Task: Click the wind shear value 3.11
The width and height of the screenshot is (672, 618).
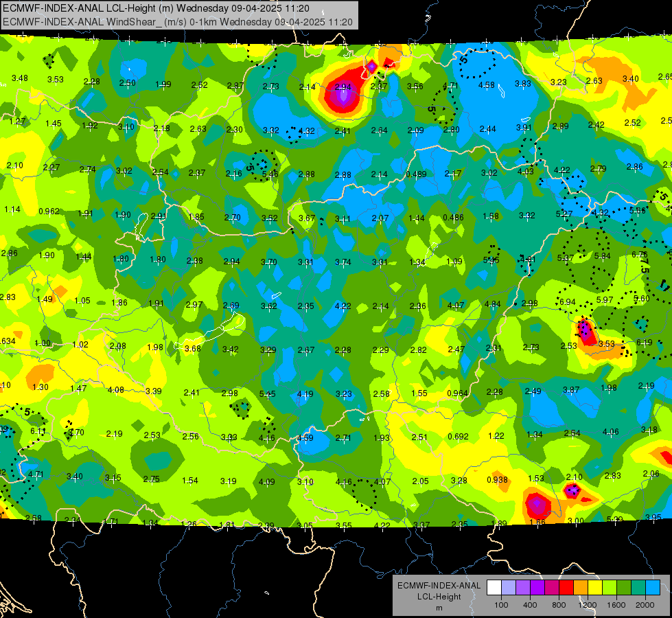Action: click(x=343, y=219)
